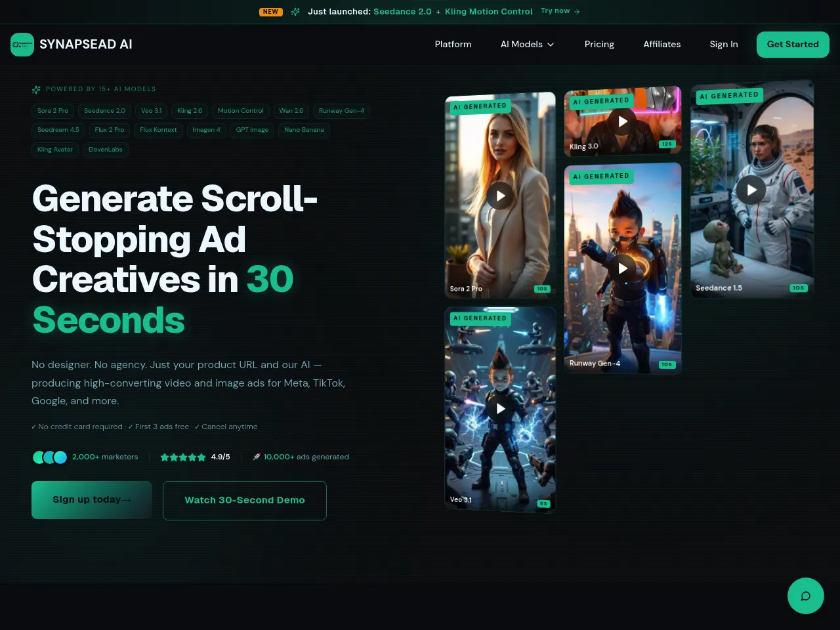The height and width of the screenshot is (630, 840).
Task: Select the Kling 2.6 model chip
Action: point(190,111)
